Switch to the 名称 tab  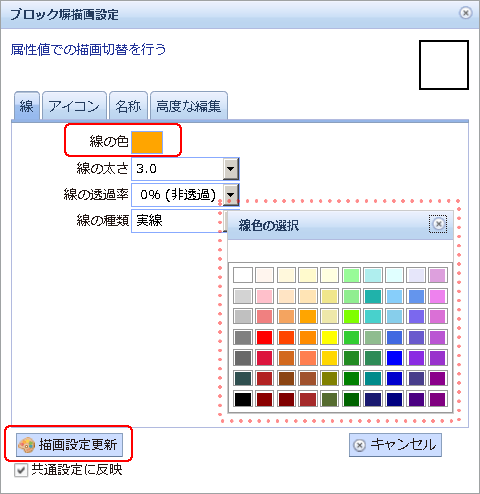(x=128, y=106)
